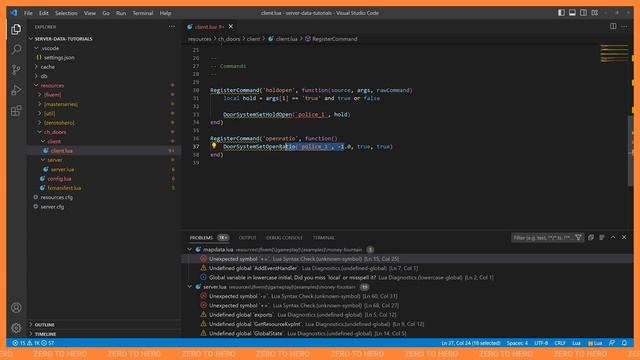
Task: Open the Source Control view
Action: point(16,70)
